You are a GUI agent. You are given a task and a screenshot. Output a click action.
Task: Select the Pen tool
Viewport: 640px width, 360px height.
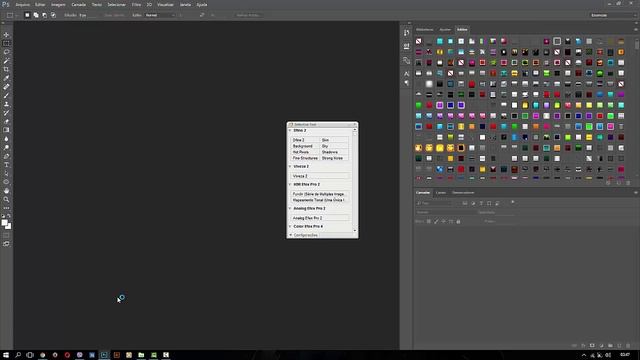tap(6, 156)
